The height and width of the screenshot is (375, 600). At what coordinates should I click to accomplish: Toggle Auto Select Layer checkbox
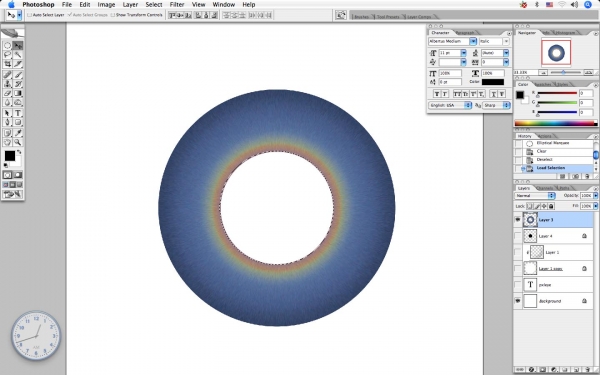click(29, 15)
